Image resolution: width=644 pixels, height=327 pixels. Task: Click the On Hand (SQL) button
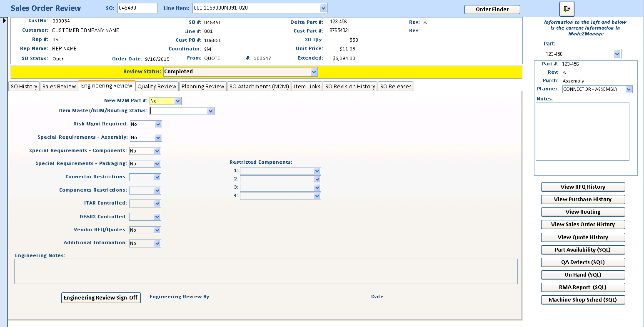tap(583, 275)
